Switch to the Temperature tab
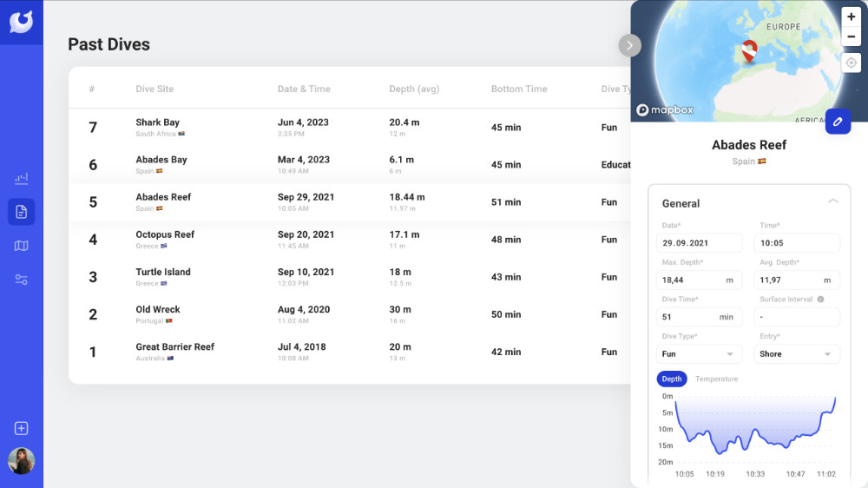 coord(716,379)
